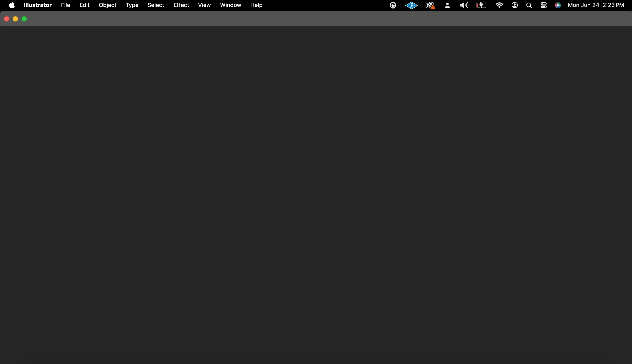The image size is (632, 364).
Task: Open the volume control in menu bar
Action: [464, 5]
